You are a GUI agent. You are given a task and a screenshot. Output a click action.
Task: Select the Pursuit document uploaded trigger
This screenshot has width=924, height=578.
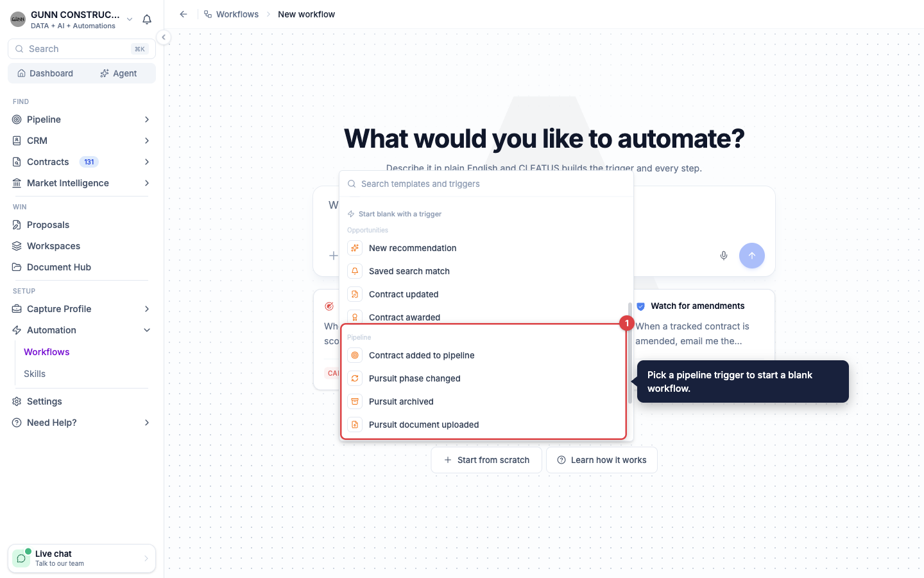(486, 425)
